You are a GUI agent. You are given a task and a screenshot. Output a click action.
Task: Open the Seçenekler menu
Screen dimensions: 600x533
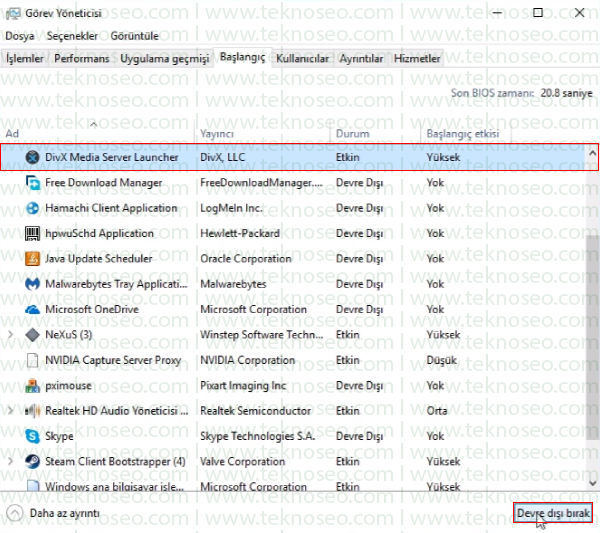point(72,36)
